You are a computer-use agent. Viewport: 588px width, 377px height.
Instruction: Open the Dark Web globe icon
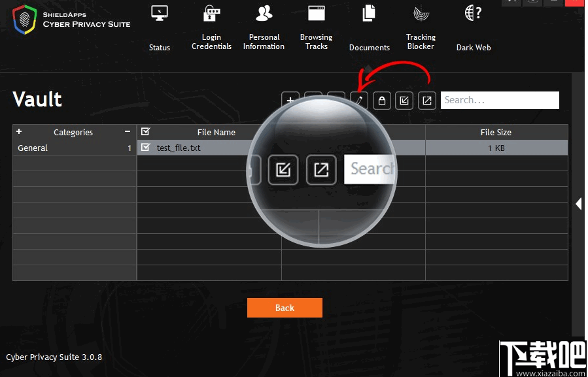[472, 13]
